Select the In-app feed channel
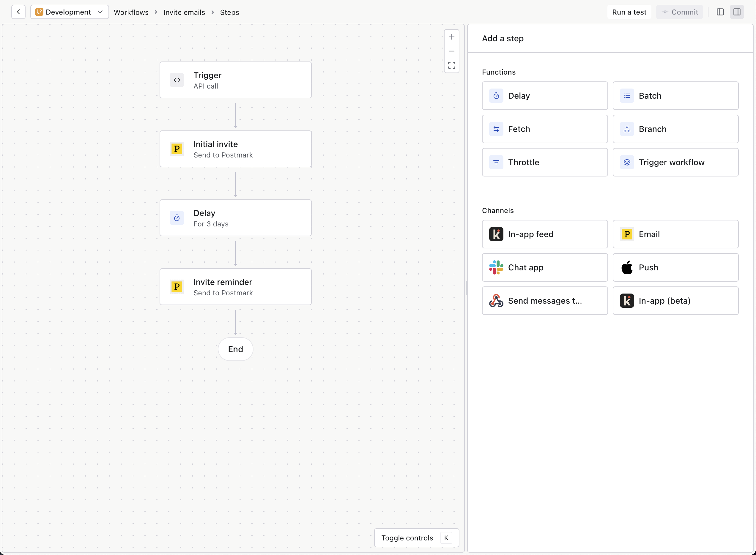This screenshot has height=555, width=756. (544, 234)
